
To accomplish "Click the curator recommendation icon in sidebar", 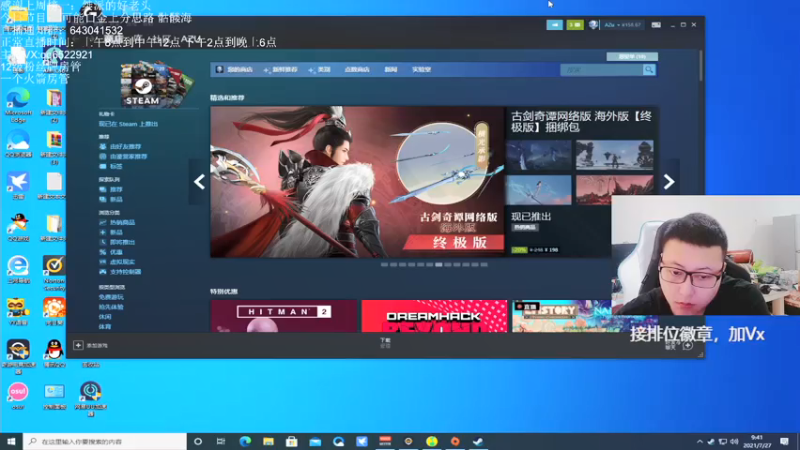I will coord(103,157).
